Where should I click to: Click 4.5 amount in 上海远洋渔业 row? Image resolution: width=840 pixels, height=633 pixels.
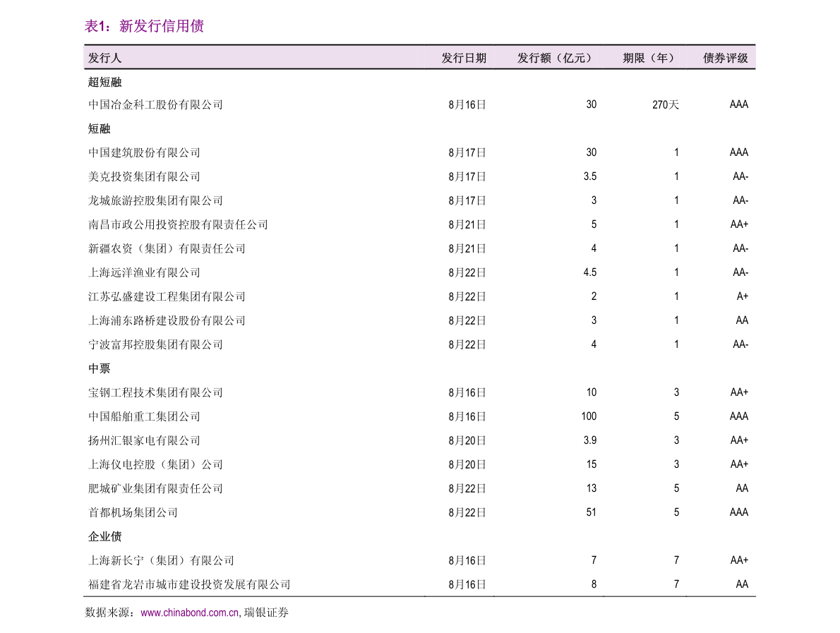[x=590, y=272]
